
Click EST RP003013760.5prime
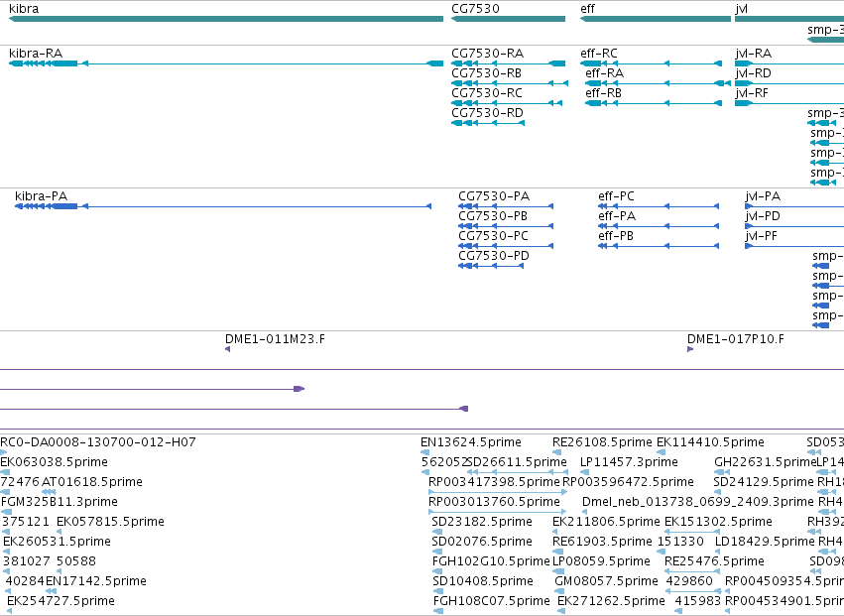pyautogui.click(x=494, y=502)
